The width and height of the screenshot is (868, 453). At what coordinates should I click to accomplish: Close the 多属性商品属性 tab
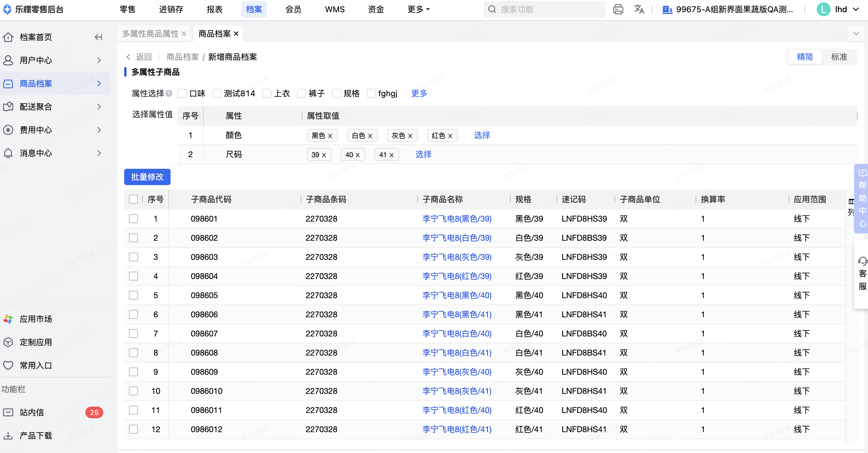[184, 34]
